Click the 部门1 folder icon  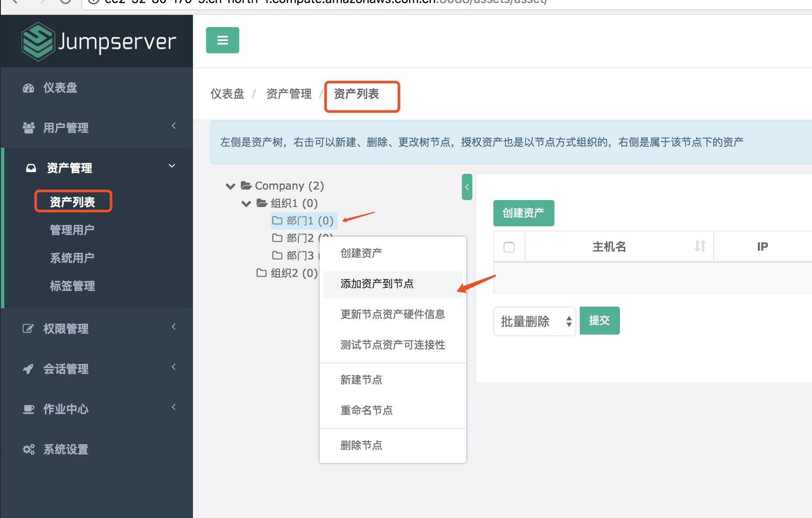point(277,221)
